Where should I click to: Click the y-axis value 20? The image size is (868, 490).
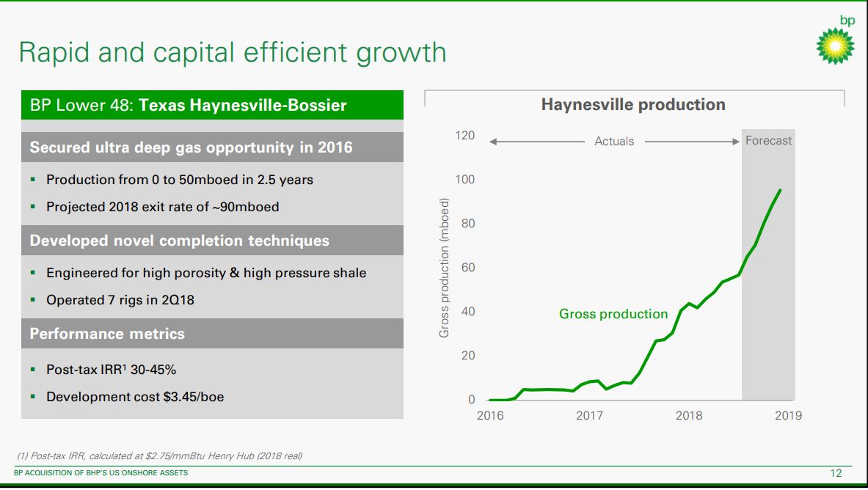pyautogui.click(x=468, y=356)
